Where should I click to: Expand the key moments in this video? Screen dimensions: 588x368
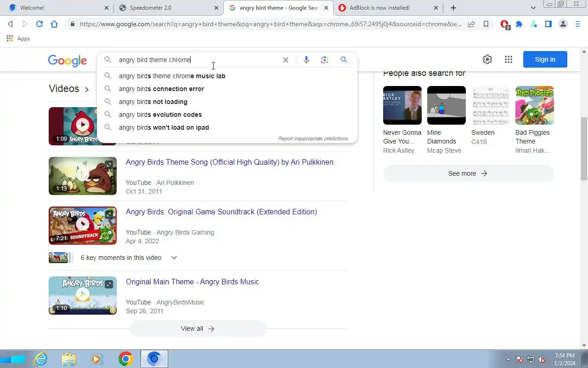click(x=174, y=258)
